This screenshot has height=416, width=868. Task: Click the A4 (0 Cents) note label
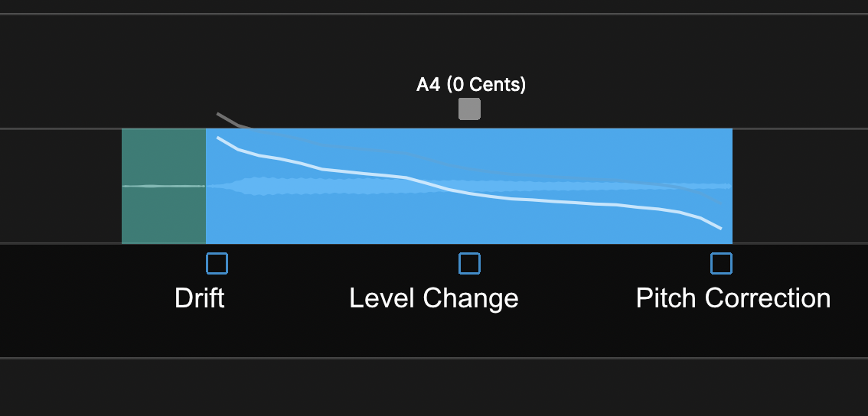pyautogui.click(x=471, y=84)
